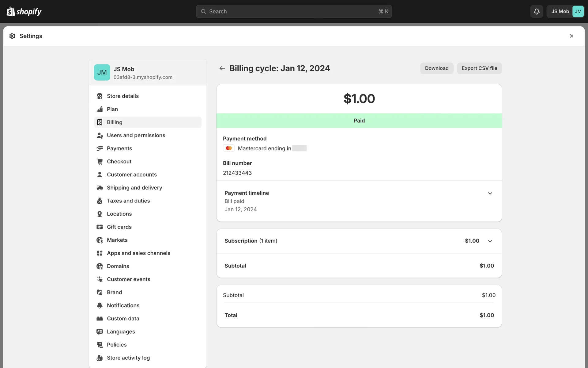Click the Store activity log icon
Viewport: 588px width, 368px height.
coord(100,358)
